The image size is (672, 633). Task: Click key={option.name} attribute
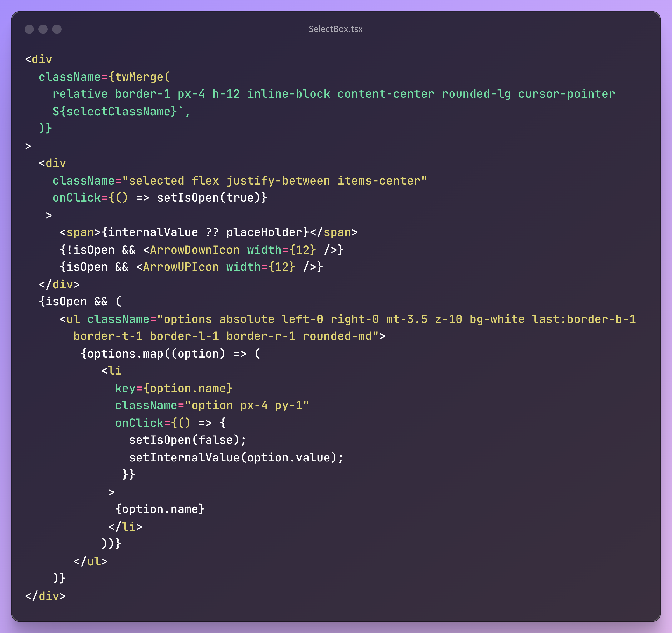pos(174,388)
